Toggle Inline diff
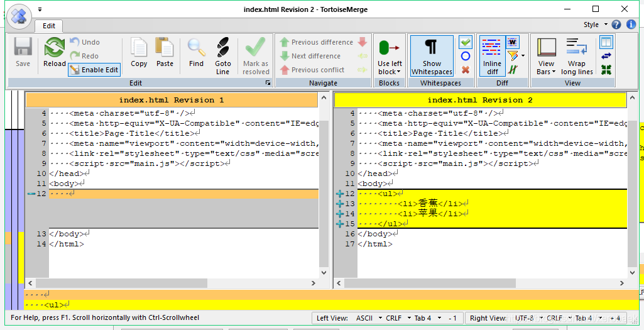 [x=492, y=56]
